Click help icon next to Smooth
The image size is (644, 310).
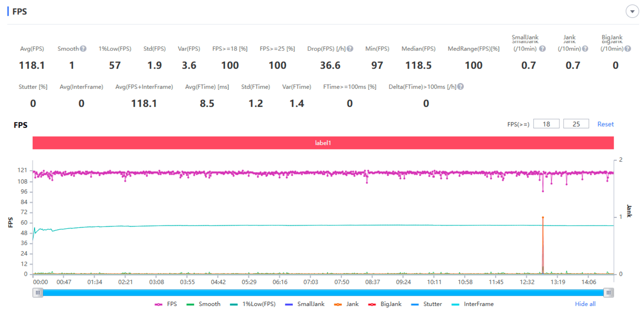83,49
